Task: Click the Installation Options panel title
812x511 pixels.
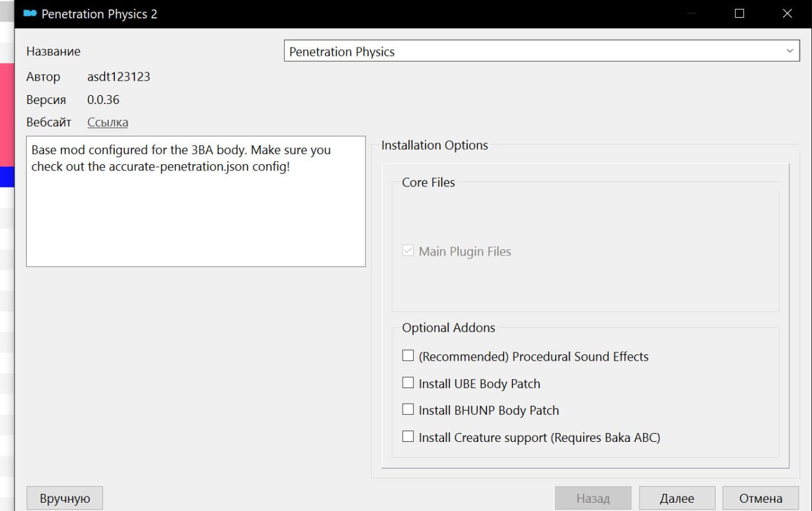Action: [x=435, y=145]
